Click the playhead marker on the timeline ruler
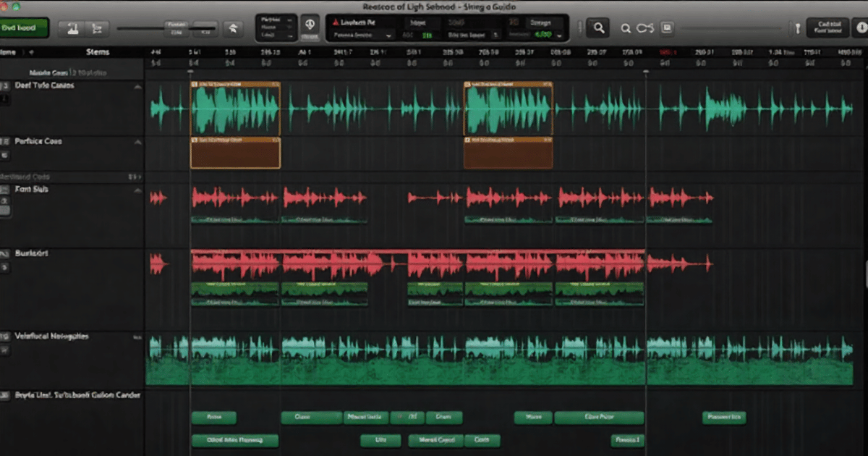Image resolution: width=868 pixels, height=456 pixels. (x=644, y=72)
